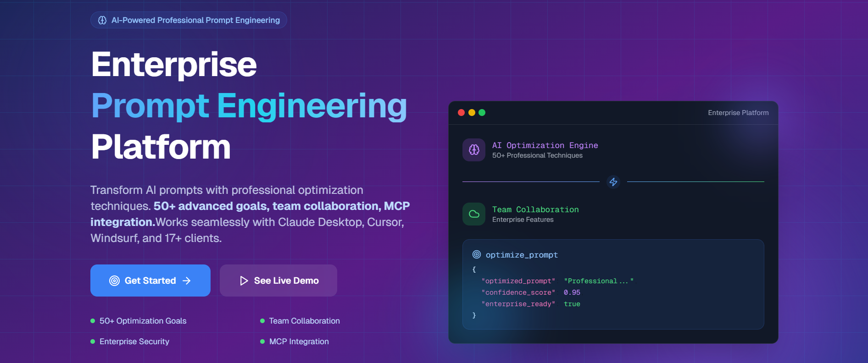Click the "enterprise_ready" key in code
The height and width of the screenshot is (363, 868).
(518, 304)
